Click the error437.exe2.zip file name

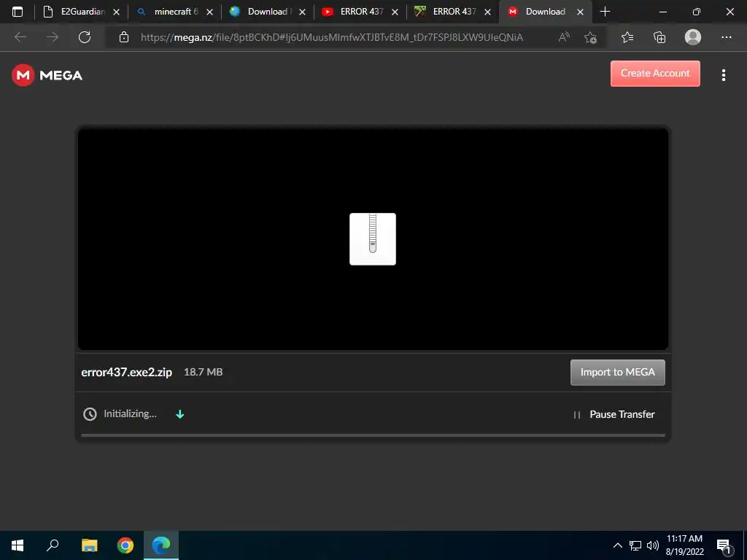tap(126, 373)
